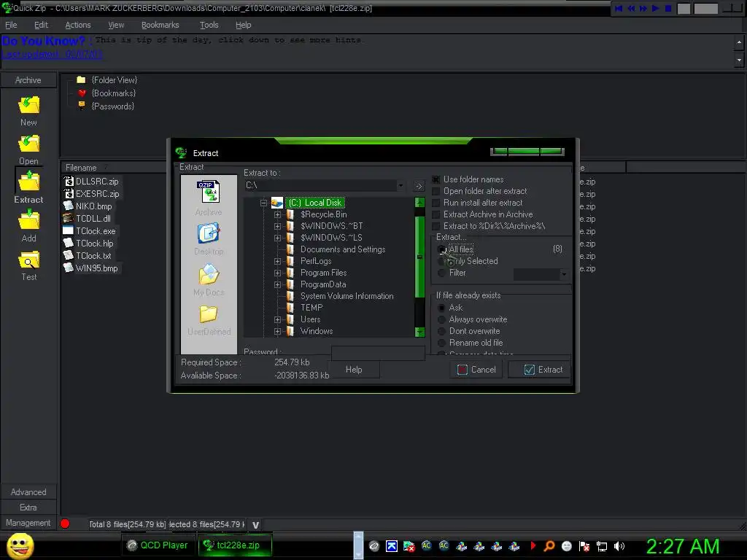
Task: Choose the Desktop location icon
Action: coord(209,233)
